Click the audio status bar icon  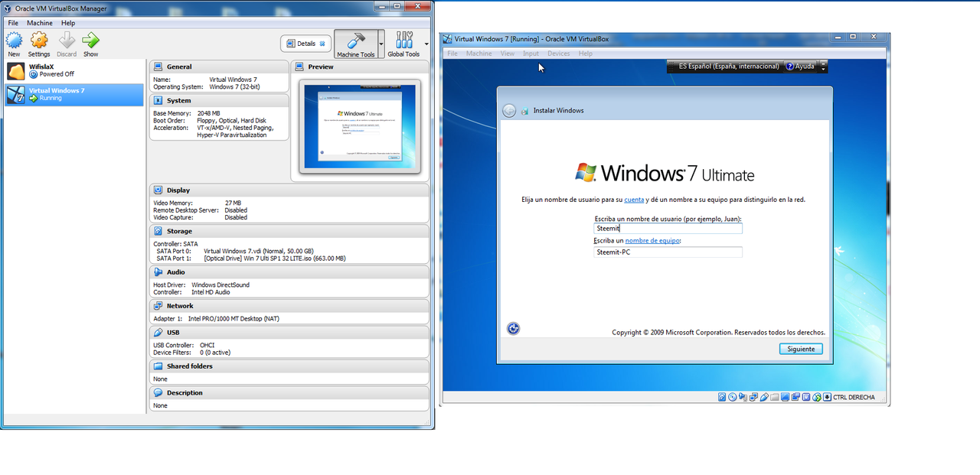(743, 397)
